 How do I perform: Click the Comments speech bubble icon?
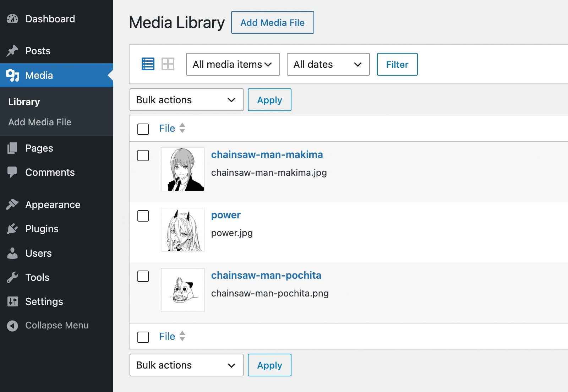click(12, 172)
